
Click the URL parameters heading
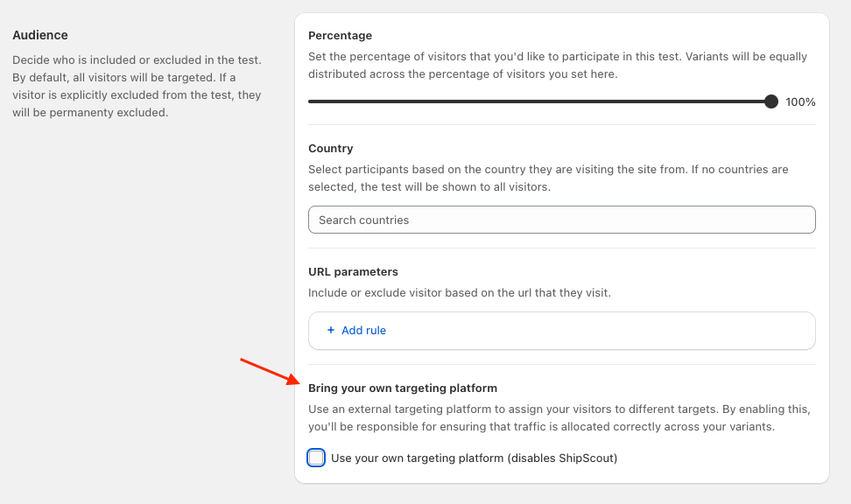(353, 272)
